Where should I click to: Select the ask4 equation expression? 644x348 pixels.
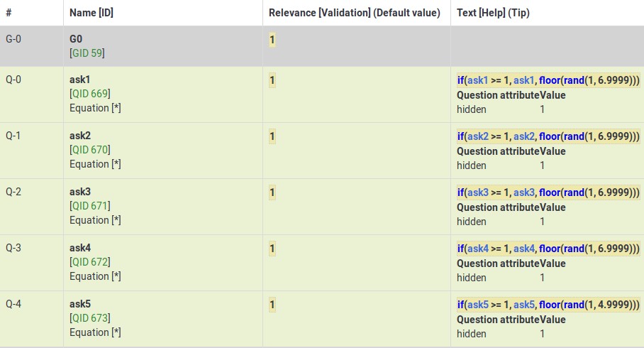(548, 249)
